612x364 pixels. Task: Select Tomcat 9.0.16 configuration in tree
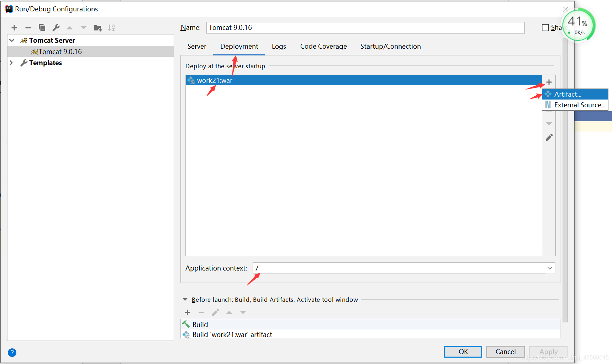[90, 52]
